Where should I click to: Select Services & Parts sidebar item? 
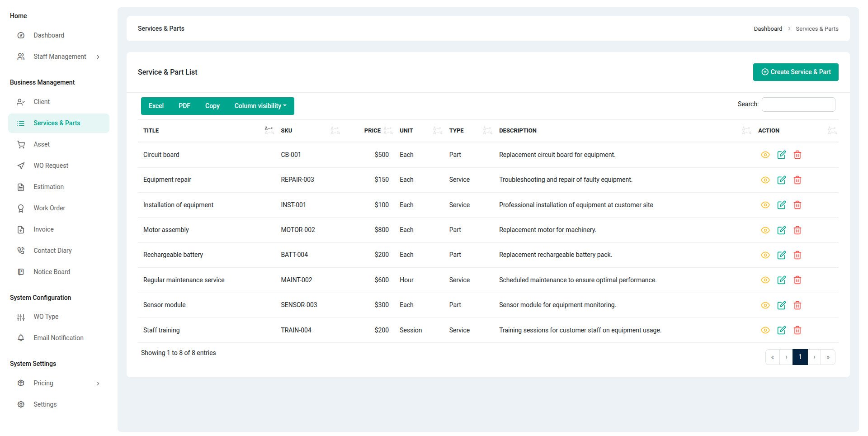(x=59, y=123)
